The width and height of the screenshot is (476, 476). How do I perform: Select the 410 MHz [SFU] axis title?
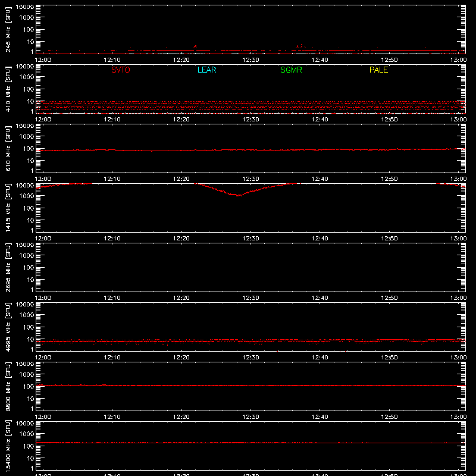click(x=8, y=89)
